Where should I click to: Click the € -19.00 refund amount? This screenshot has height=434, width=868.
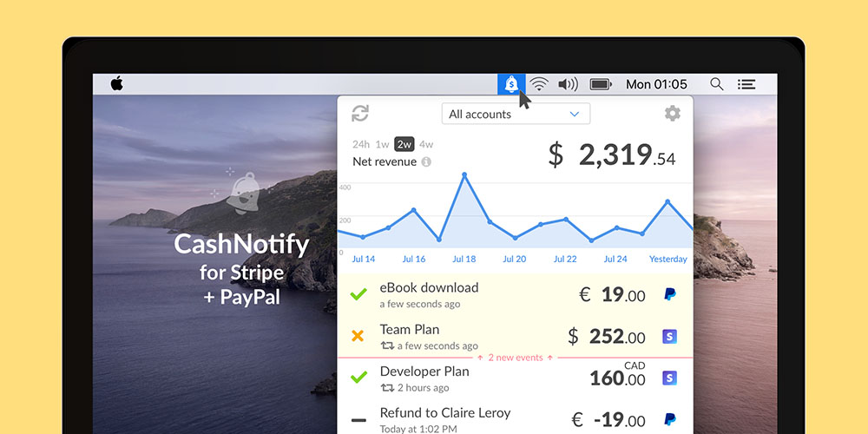pos(608,420)
